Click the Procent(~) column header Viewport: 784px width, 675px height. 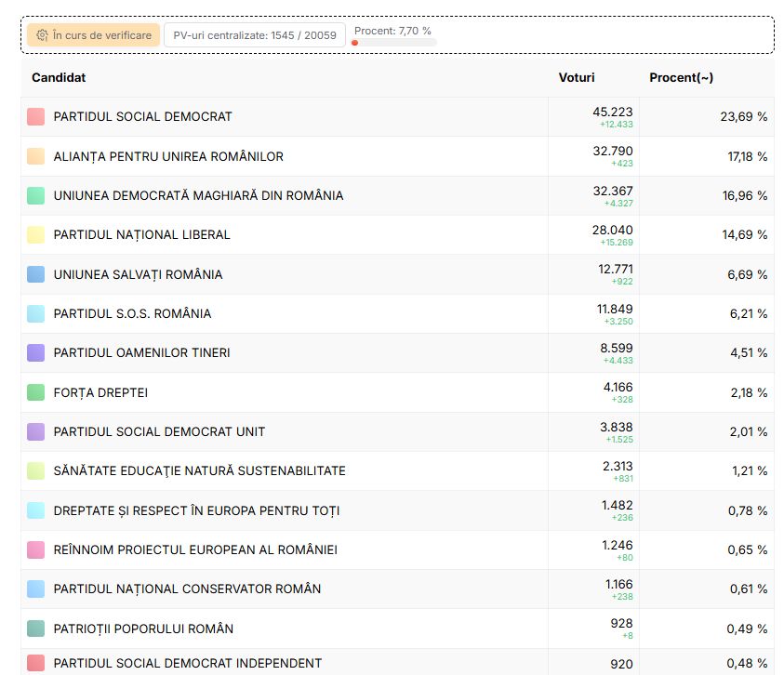[x=681, y=78]
